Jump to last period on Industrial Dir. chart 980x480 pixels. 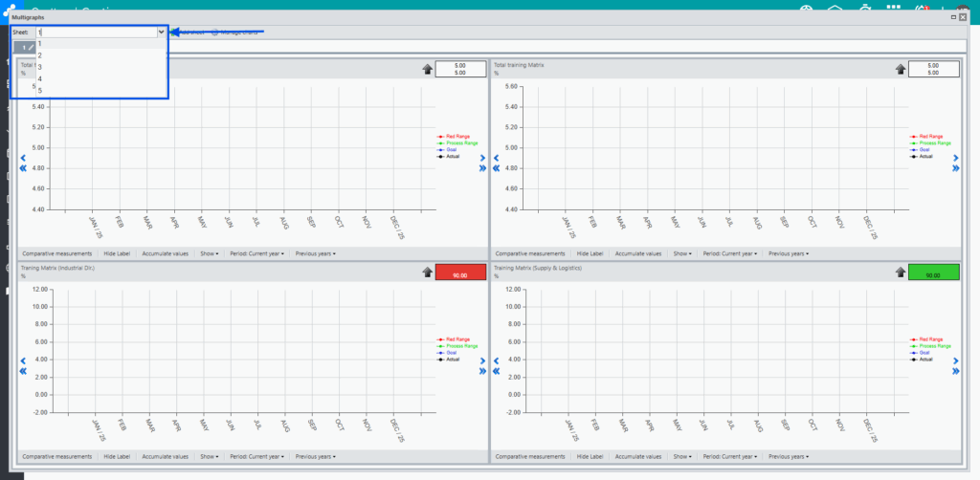(x=482, y=371)
